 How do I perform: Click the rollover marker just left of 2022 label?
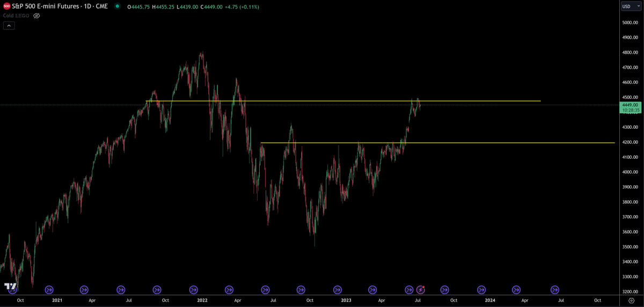click(x=193, y=289)
